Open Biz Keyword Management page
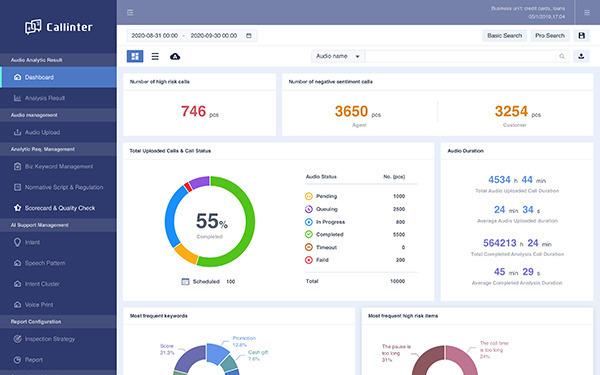600x375 pixels. pyautogui.click(x=58, y=166)
